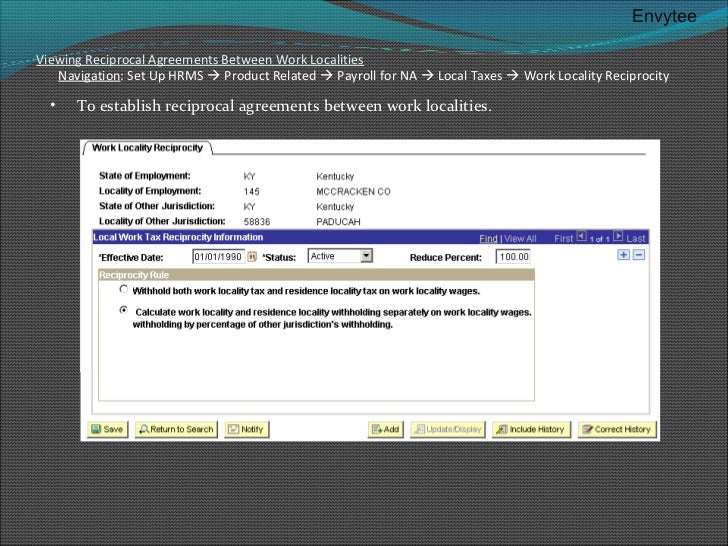Click the Add button

tap(385, 429)
